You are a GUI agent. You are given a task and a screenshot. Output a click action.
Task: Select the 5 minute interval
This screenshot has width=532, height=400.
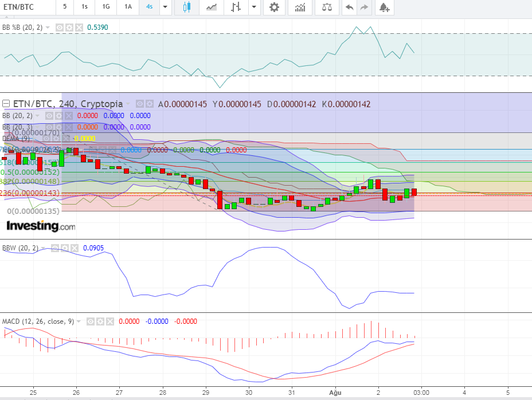click(x=65, y=7)
